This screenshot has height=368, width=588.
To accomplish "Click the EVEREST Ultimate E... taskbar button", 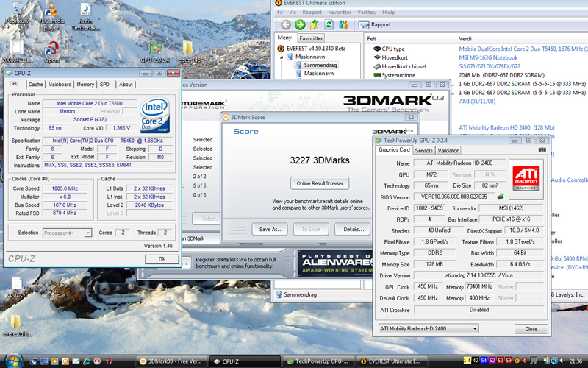I will click(392, 361).
